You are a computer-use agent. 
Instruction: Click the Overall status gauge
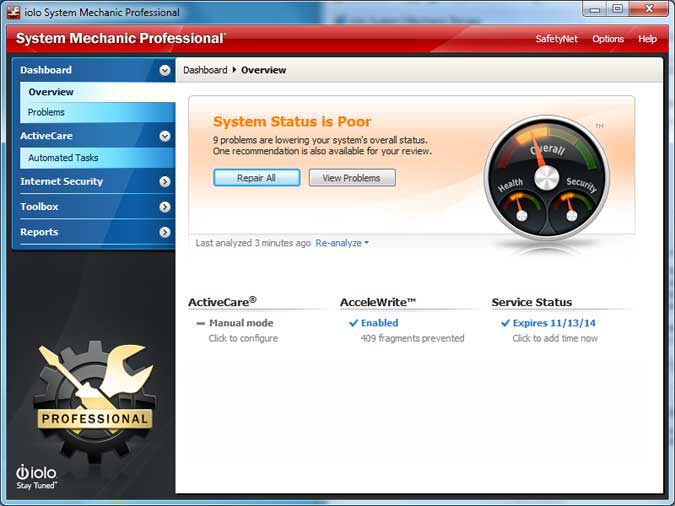547,177
